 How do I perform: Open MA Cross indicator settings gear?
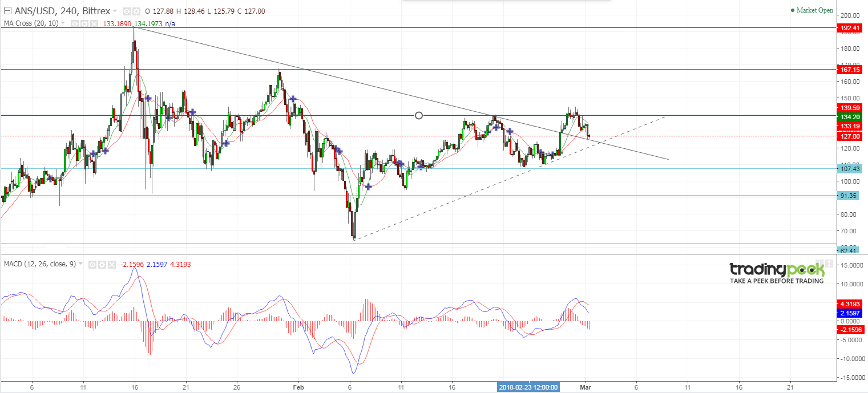[84, 23]
